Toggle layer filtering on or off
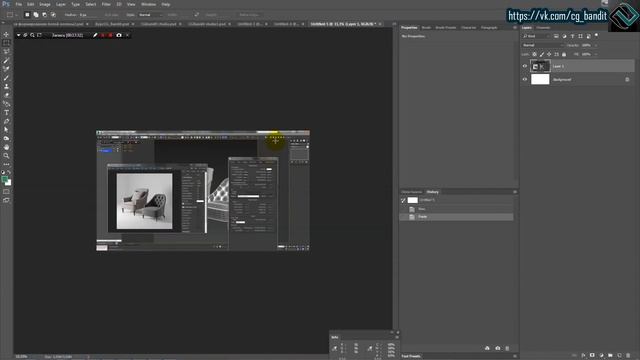This screenshot has height=360, width=640. point(596,36)
